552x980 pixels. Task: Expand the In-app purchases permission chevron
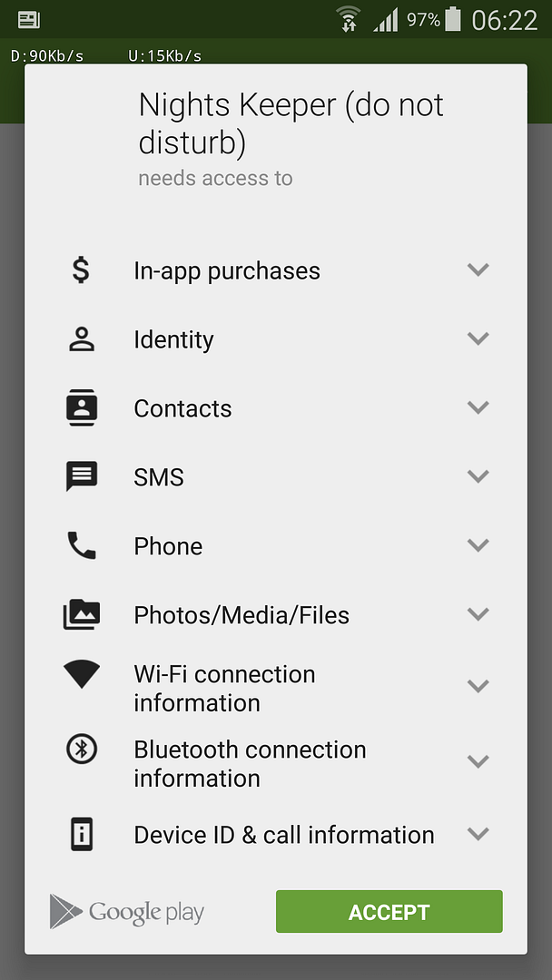(x=478, y=269)
